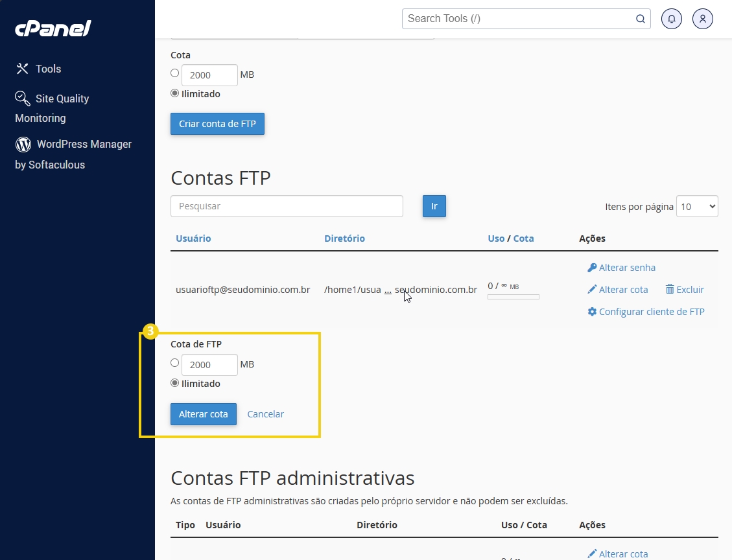Select Ilimitado radio under Cota de FTP
This screenshot has width=732, height=560.
174,383
